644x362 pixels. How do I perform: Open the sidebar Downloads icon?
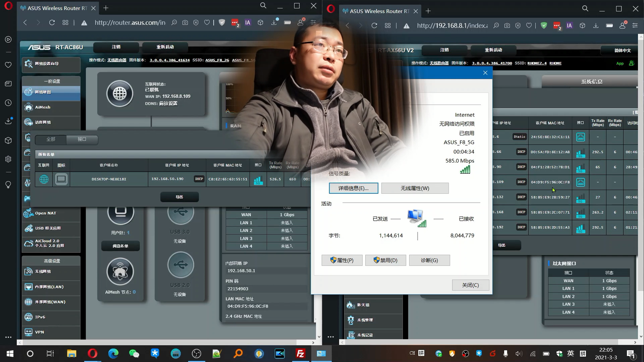coord(8,121)
